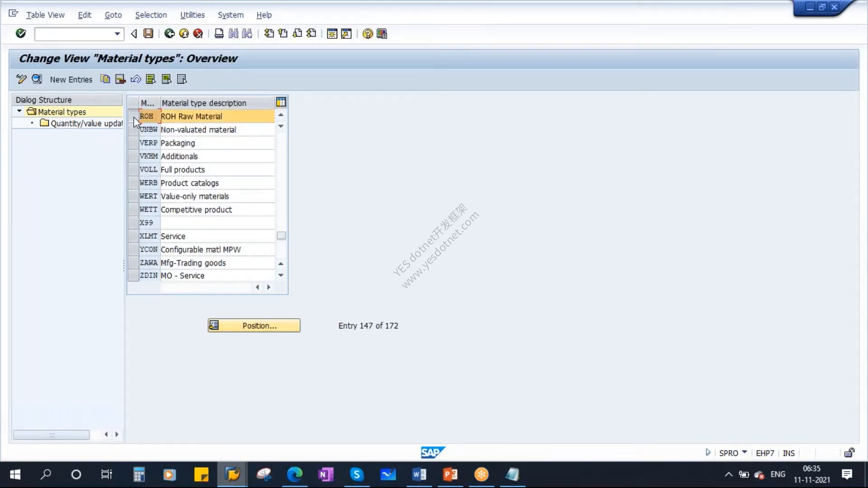Open Details magnifier icon
Screen dimensions: 868x488
[x=37, y=79]
